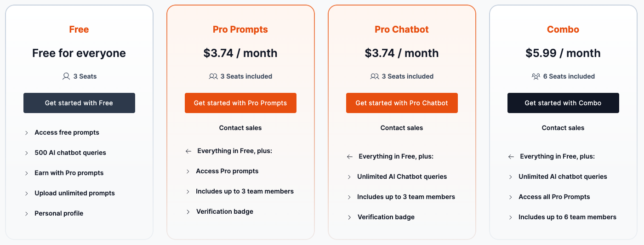Click chevron next to Access Pro prompts
This screenshot has width=644, height=245.
[x=188, y=171]
